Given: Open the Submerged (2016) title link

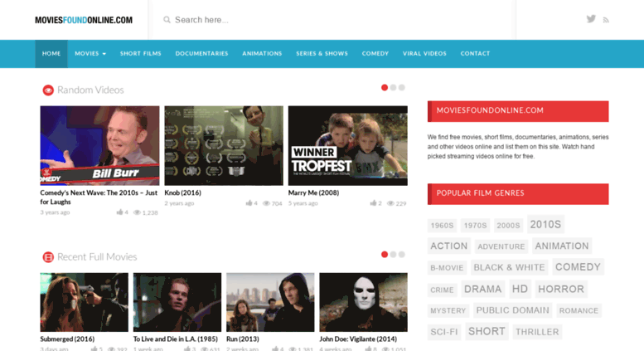Looking at the screenshot, I should coord(67,339).
